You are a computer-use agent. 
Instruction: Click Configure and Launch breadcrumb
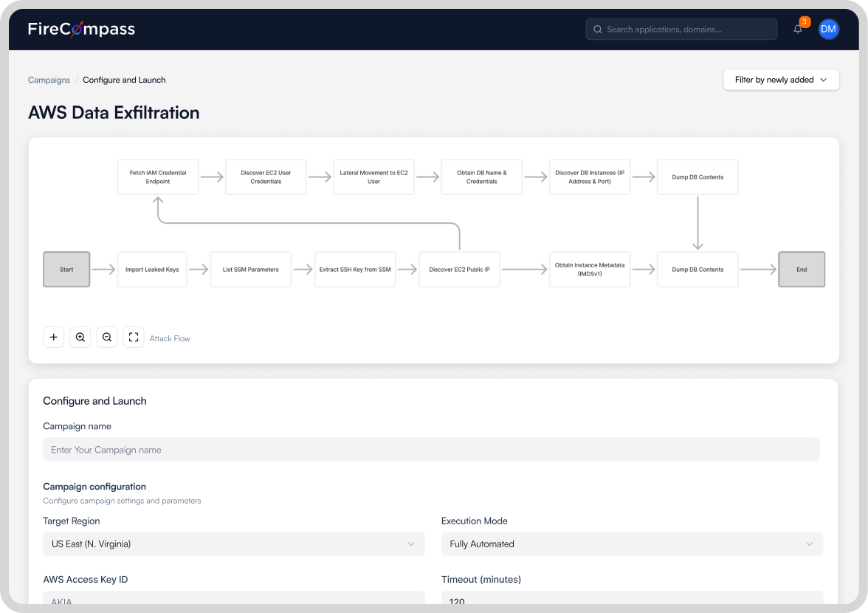pyautogui.click(x=124, y=80)
